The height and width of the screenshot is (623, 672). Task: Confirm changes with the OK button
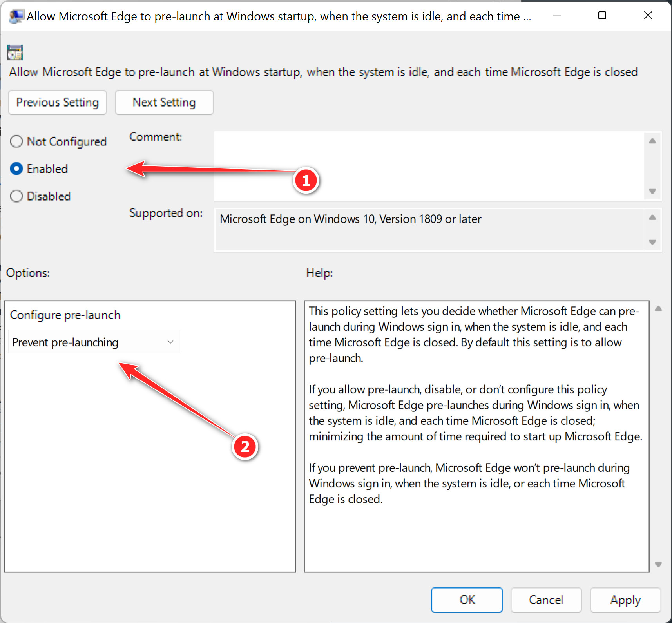coord(467,600)
